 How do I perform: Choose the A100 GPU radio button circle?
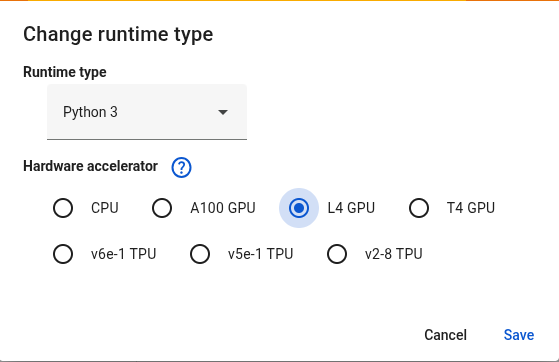coord(162,208)
